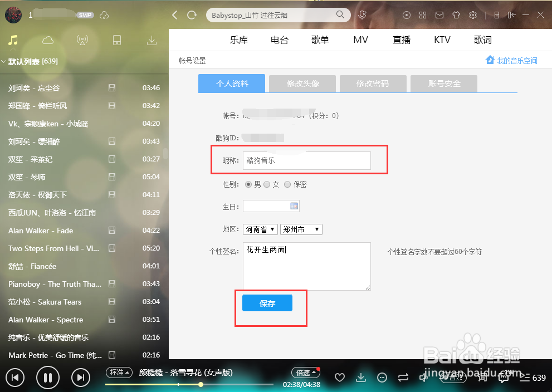Viewport: 552px width, 392px height.
Task: Open the 郑州市 city dropdown
Action: click(x=301, y=229)
